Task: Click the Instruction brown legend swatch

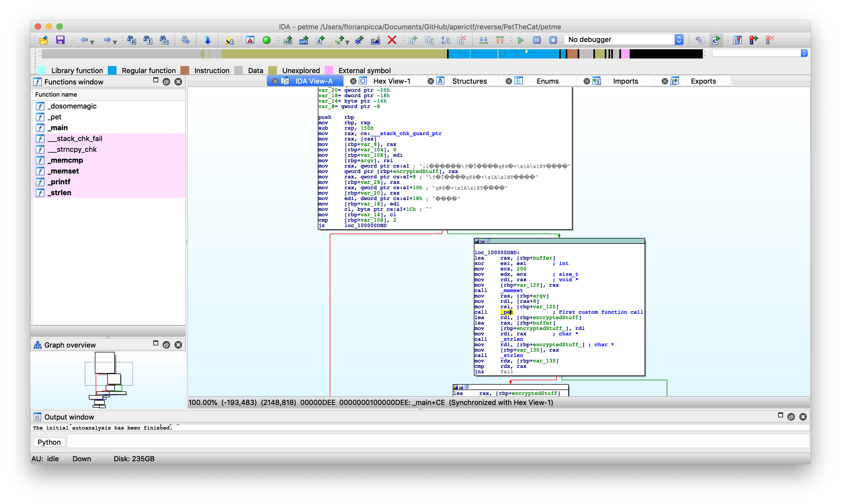Action: [x=185, y=70]
